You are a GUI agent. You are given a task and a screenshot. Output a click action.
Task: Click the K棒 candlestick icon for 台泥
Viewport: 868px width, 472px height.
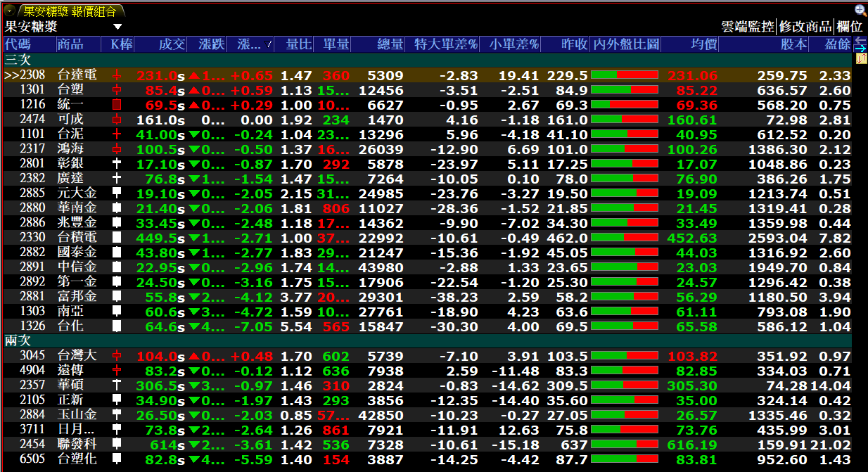click(x=117, y=134)
